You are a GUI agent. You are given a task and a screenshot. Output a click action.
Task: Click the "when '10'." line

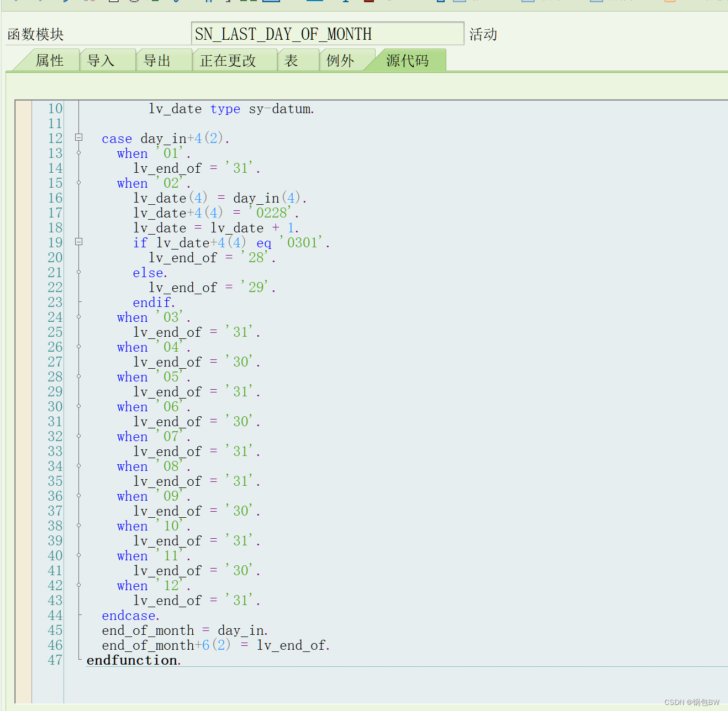154,526
